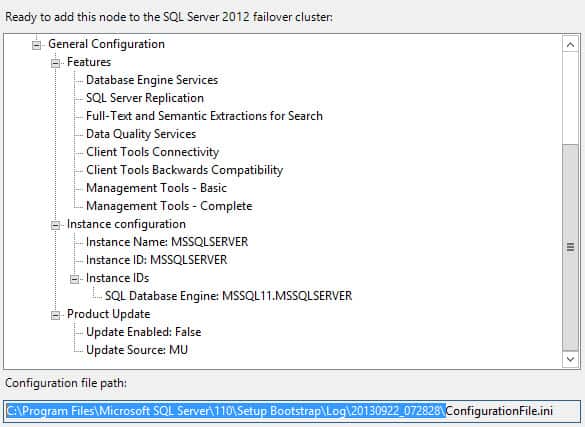Image resolution: width=585 pixels, height=427 pixels.
Task: Click the configuration file path field
Action: 292,411
